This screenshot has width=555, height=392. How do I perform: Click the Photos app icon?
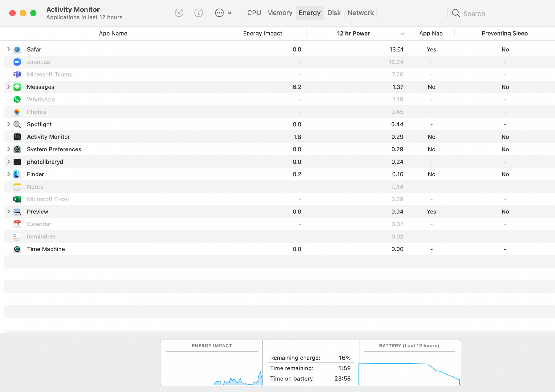click(17, 112)
